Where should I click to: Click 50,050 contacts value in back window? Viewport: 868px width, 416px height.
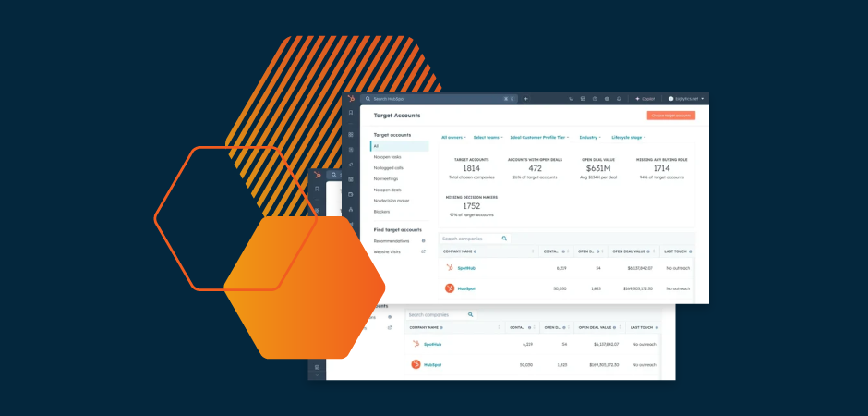(525, 364)
